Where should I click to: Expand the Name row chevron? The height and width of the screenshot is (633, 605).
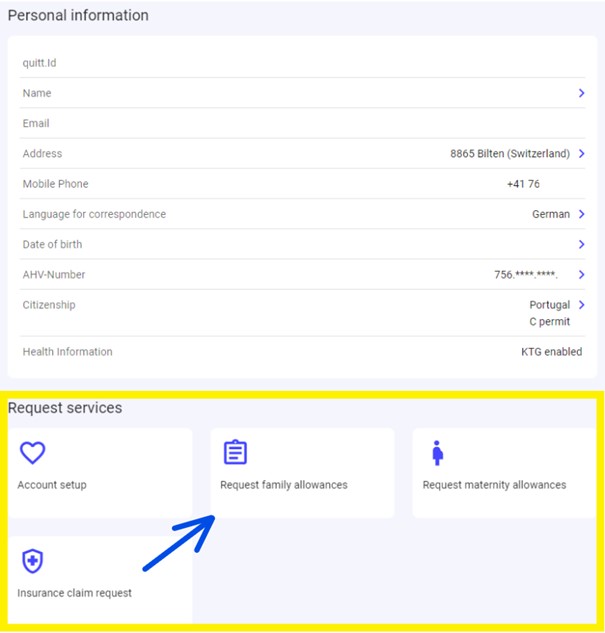click(x=581, y=93)
